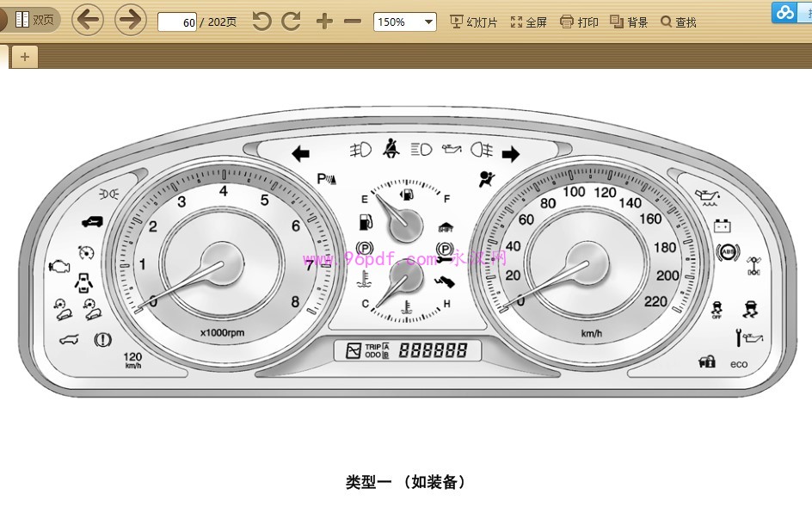Open the 150% zoom level dropdown
This screenshot has height=513, width=812.
(x=404, y=22)
